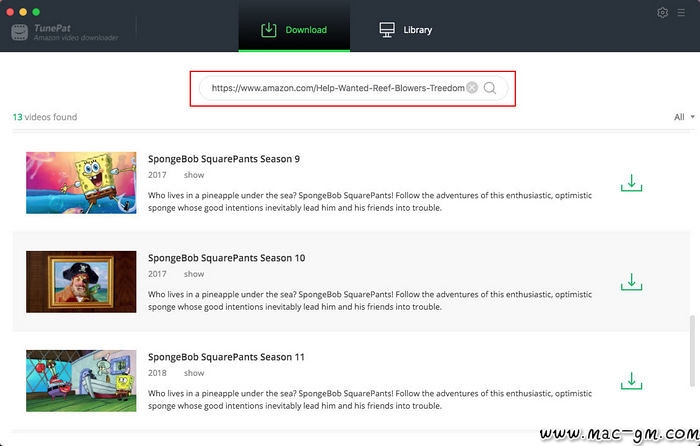Viewport: 700px width, 446px height.
Task: Select title SpongeBob SquarePants Season 11
Action: [226, 357]
